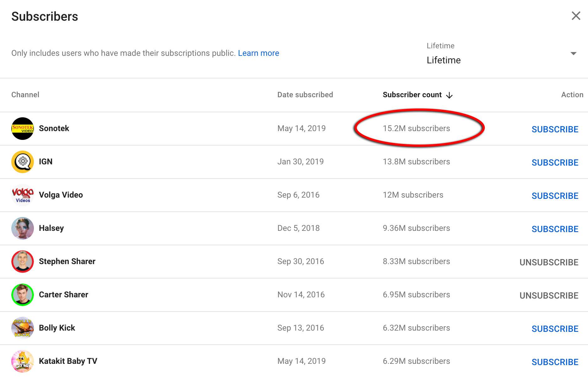Click the Action column header
Viewport: 588px width, 377px height.
click(x=572, y=95)
